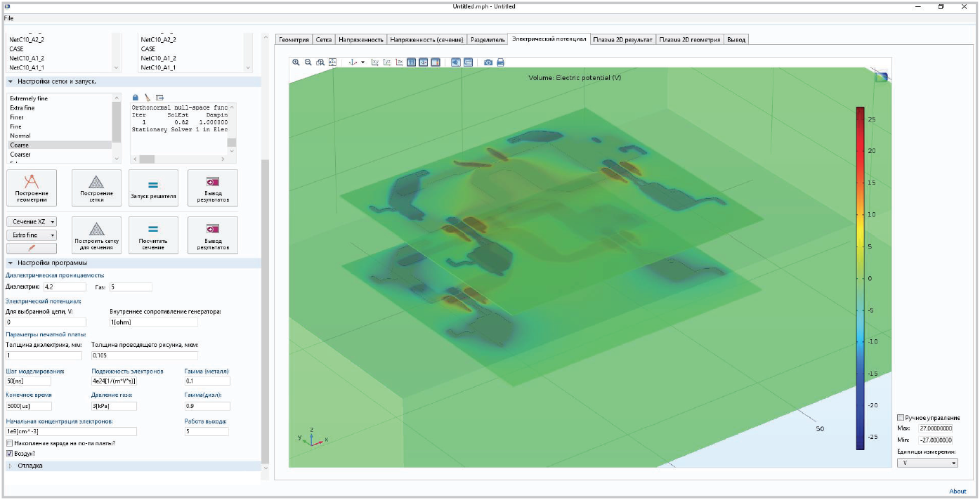Image resolution: width=980 pixels, height=500 pixels.
Task: Click the default 3D axis view icon
Action: pos(353,63)
